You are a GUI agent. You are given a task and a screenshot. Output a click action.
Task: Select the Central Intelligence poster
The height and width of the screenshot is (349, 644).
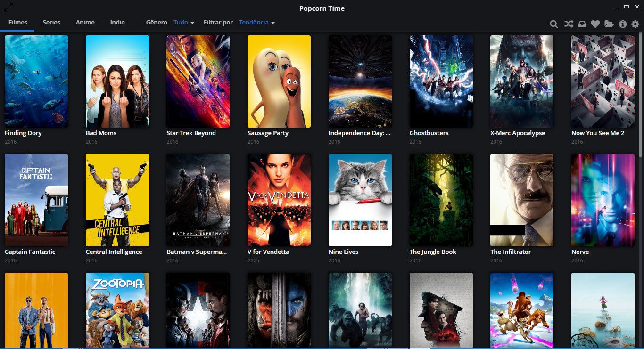(117, 200)
